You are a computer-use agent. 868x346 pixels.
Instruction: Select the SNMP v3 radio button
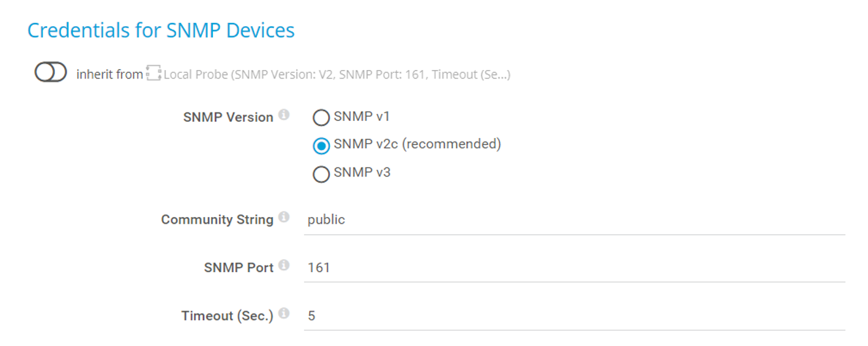pos(321,174)
